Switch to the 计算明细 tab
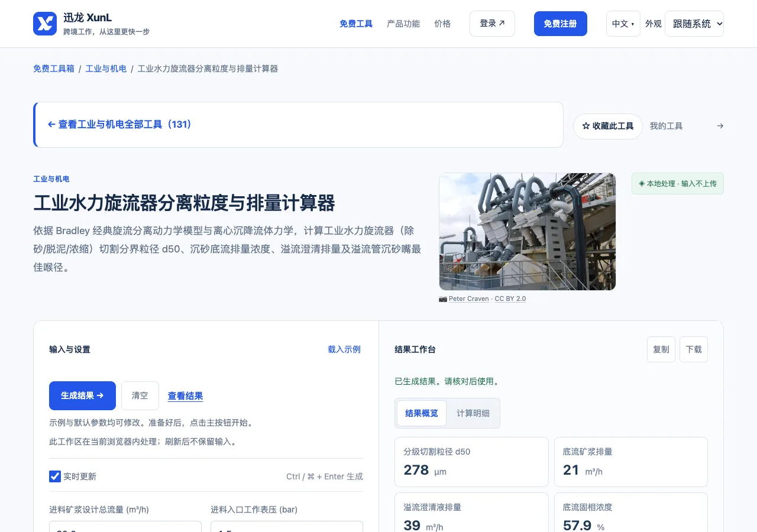Viewport: 757px width, 532px height. pyautogui.click(x=473, y=413)
